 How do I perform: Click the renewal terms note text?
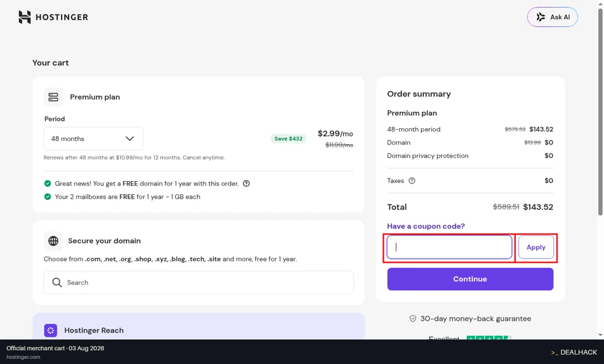coord(134,158)
